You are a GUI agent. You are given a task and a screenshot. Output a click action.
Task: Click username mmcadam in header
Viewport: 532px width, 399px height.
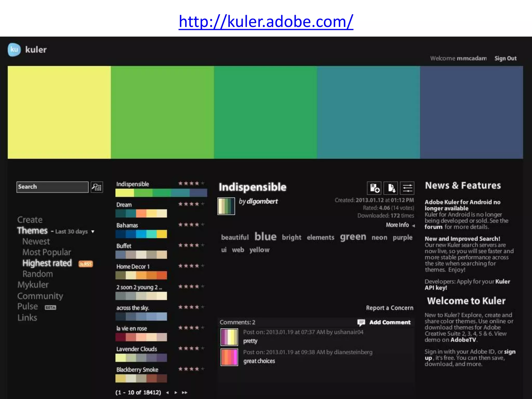[x=472, y=58]
